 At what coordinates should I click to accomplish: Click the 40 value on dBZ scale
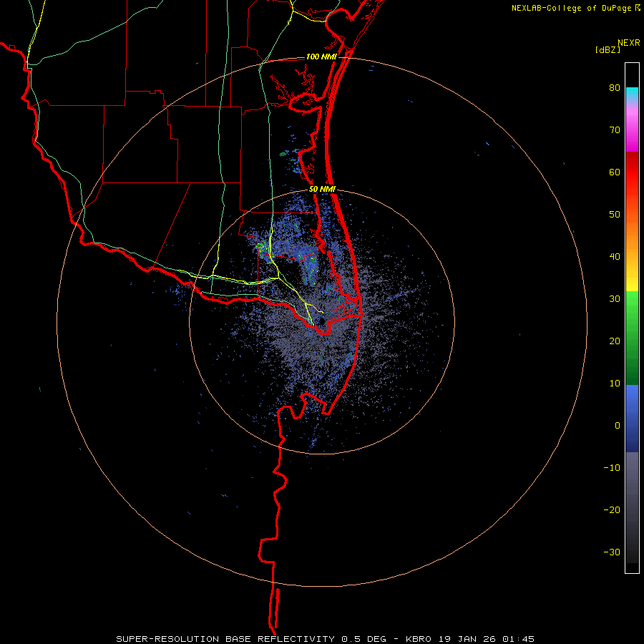pos(615,257)
